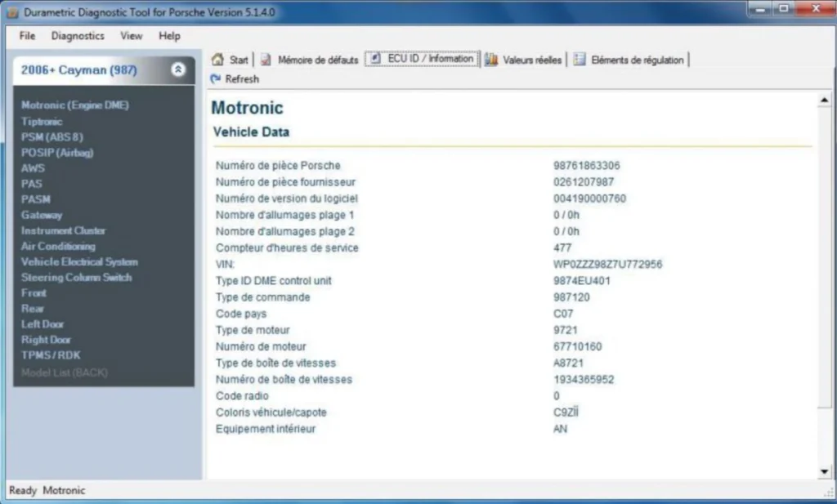The width and height of the screenshot is (837, 504).
Task: Open the PSM (ABS 8) module
Action: coord(52,136)
